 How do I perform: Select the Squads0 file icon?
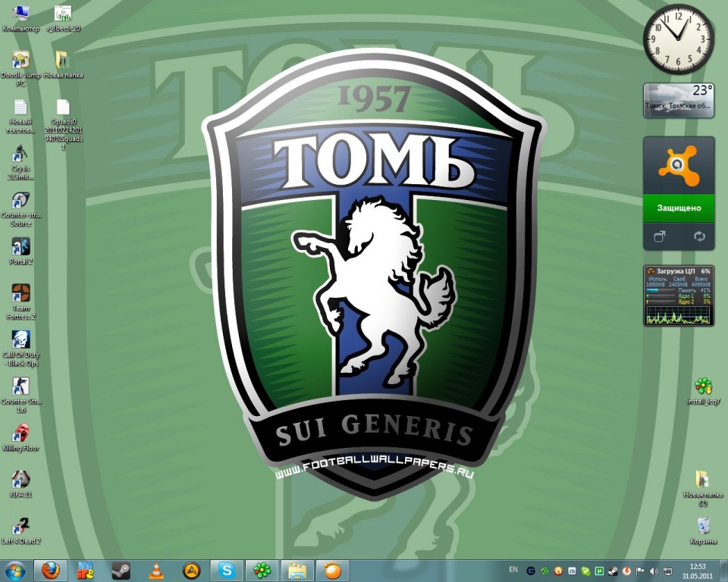pyautogui.click(x=63, y=124)
